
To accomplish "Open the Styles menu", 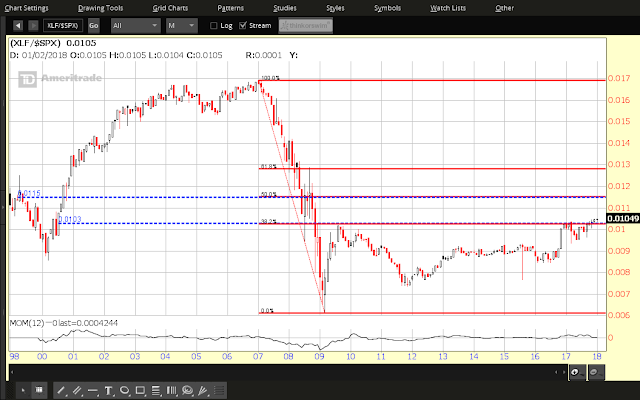I will click(335, 8).
